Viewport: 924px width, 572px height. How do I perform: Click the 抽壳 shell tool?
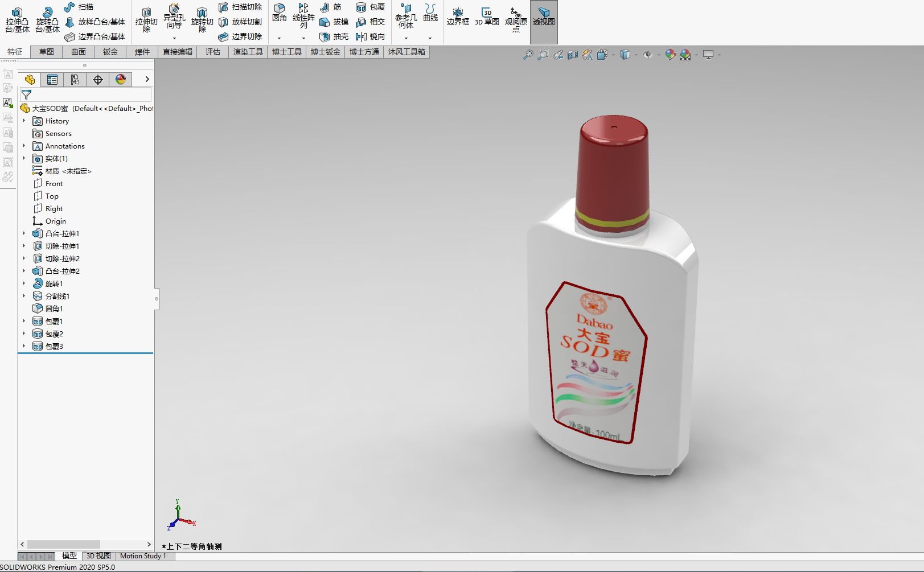[334, 36]
